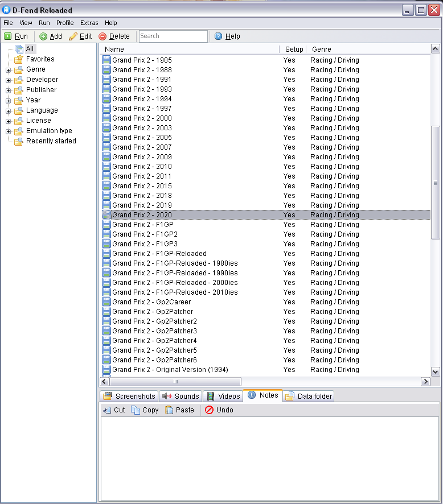
Task: Open Help via the question mark icon
Action: click(x=219, y=36)
